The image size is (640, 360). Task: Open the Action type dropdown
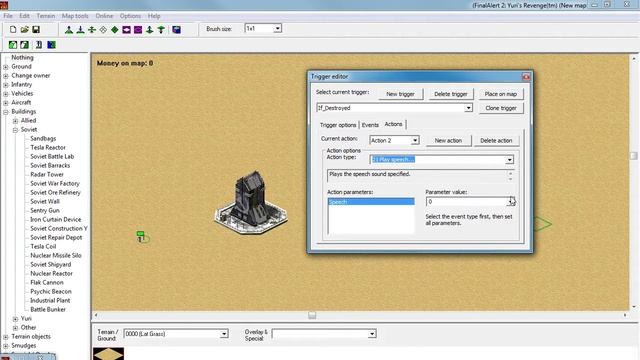click(x=509, y=160)
